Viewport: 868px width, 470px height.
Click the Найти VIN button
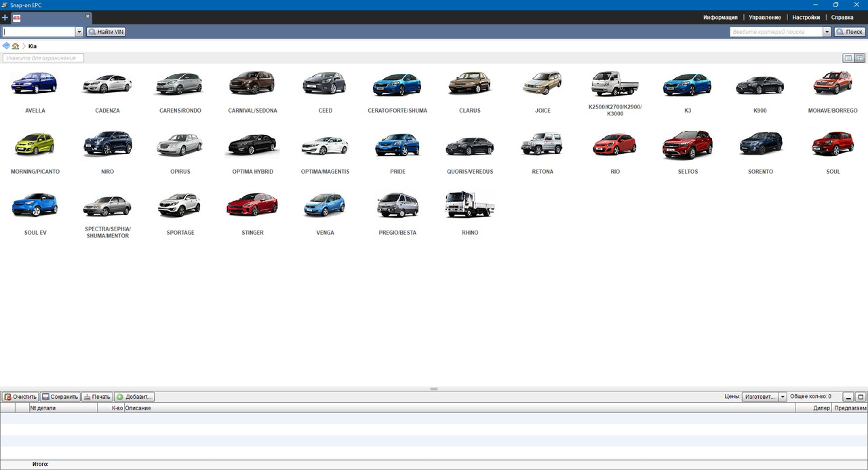pyautogui.click(x=106, y=32)
